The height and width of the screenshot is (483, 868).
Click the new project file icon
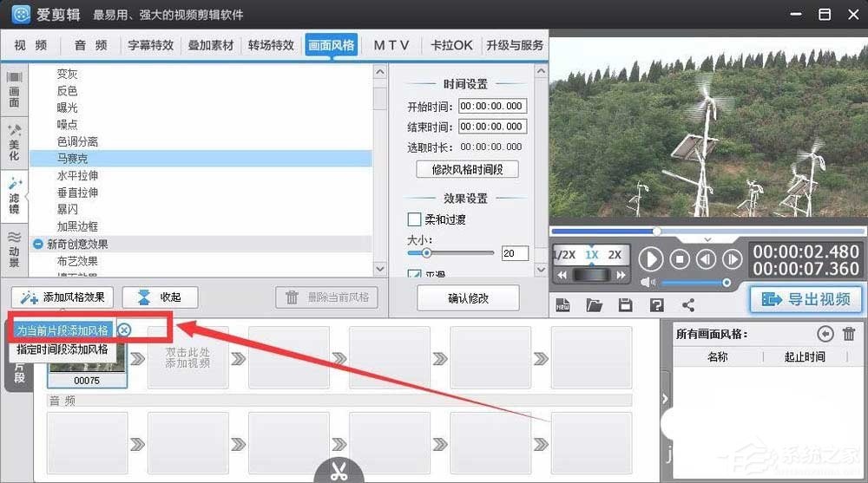(x=563, y=305)
